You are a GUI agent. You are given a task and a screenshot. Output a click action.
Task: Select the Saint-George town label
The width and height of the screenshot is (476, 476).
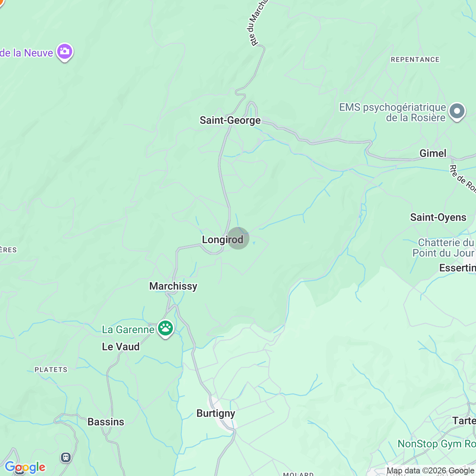(x=230, y=120)
